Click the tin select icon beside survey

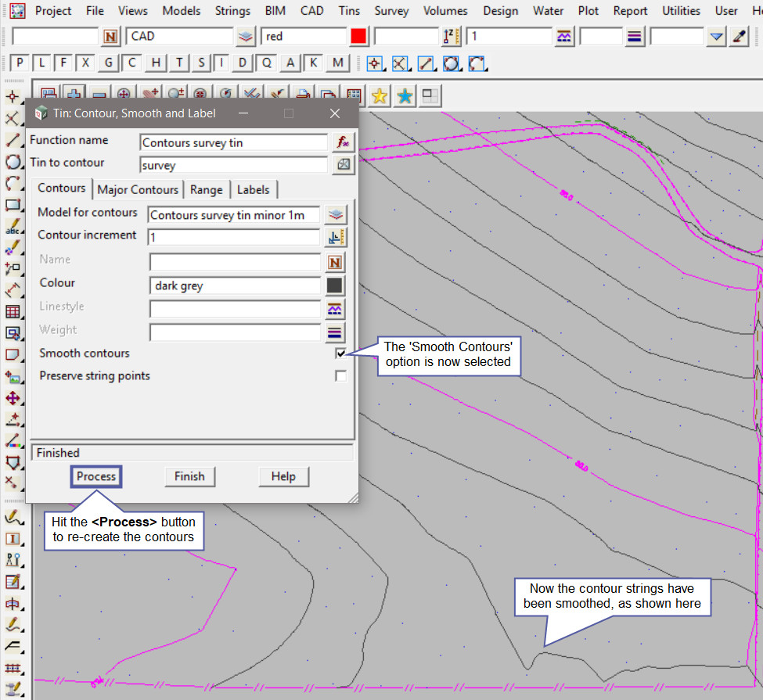(x=343, y=165)
